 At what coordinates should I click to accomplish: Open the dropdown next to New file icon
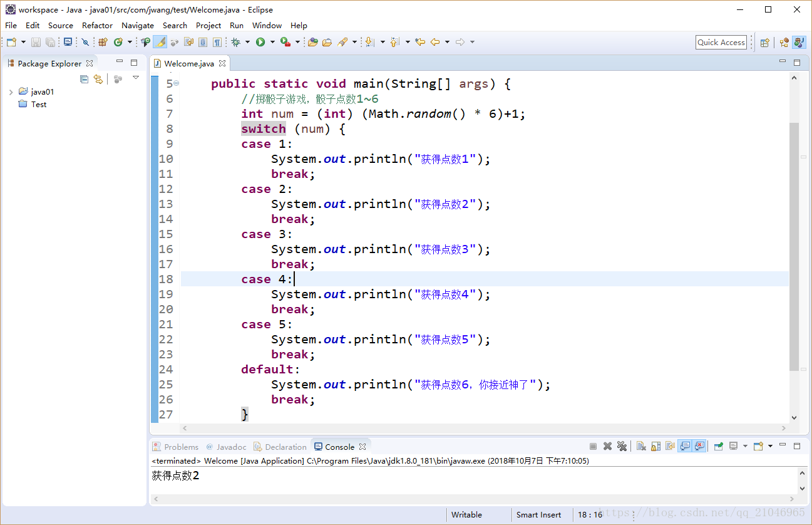click(x=23, y=42)
